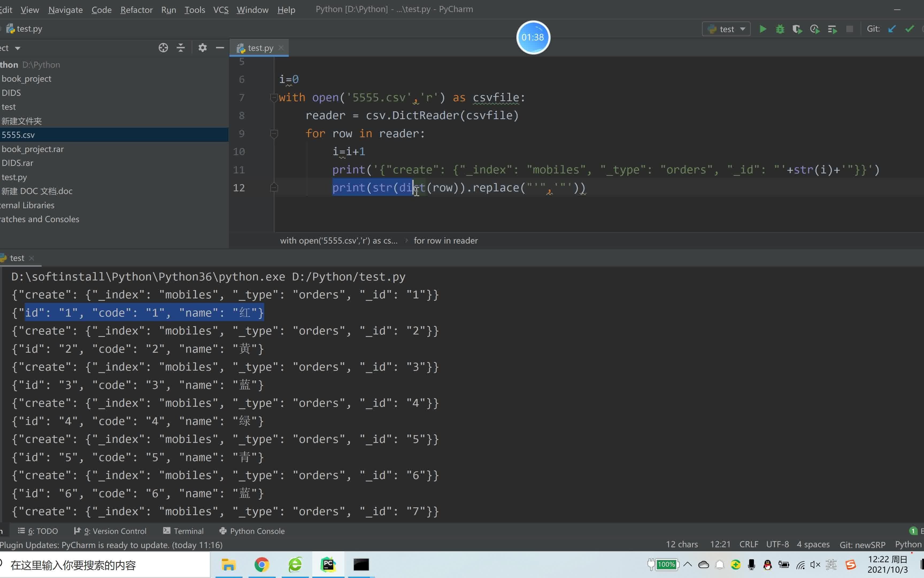
Task: Open Internet Explorer from the taskbar
Action: coord(295,565)
